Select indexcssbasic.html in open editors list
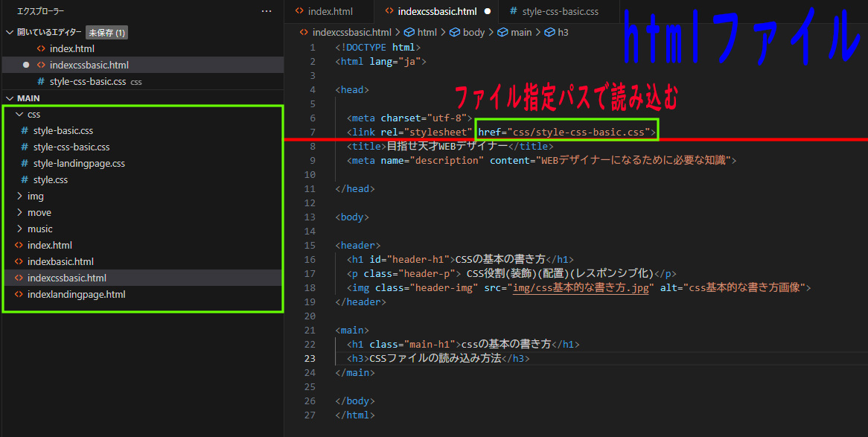 [89, 65]
